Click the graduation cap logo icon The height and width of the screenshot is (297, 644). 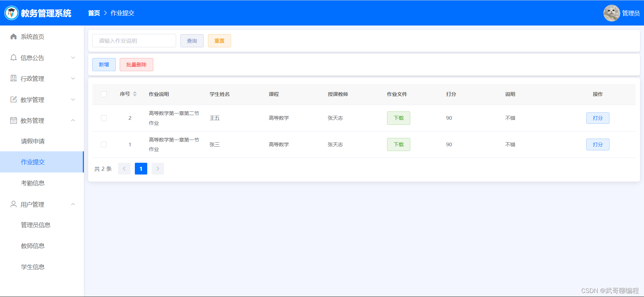coord(11,13)
